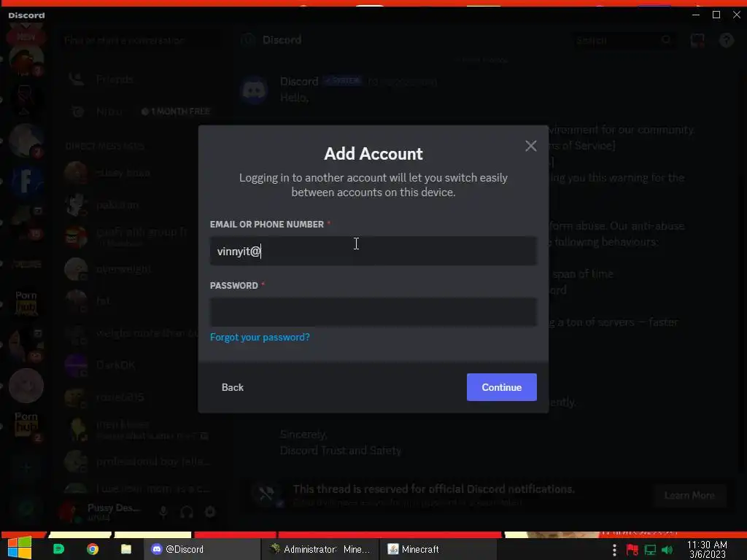Focus the Password input field
The height and width of the screenshot is (560, 747).
373,312
